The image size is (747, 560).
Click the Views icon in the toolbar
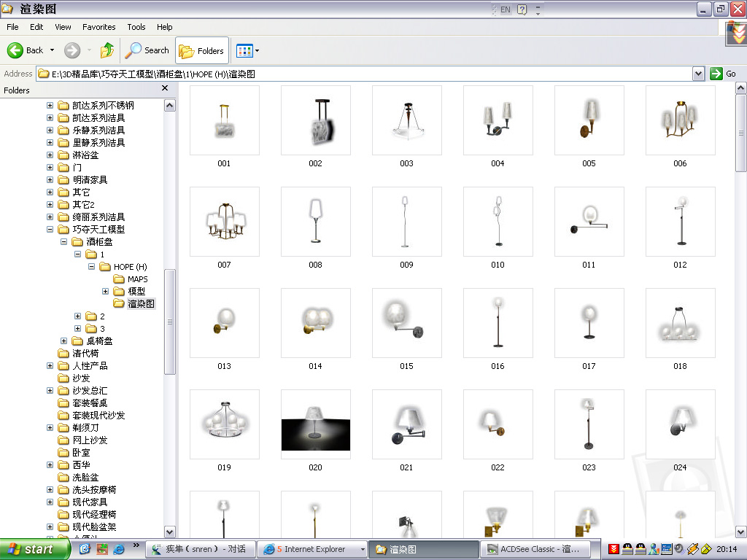click(244, 50)
